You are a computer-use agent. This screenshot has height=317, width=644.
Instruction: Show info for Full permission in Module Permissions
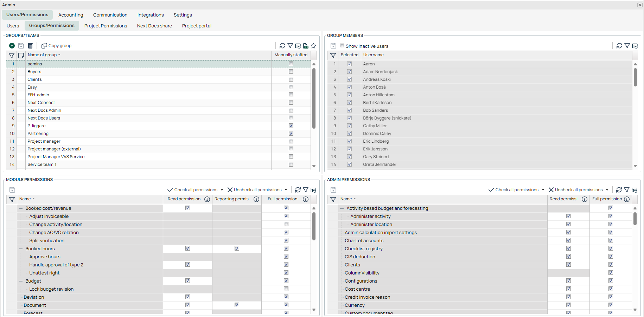(306, 199)
